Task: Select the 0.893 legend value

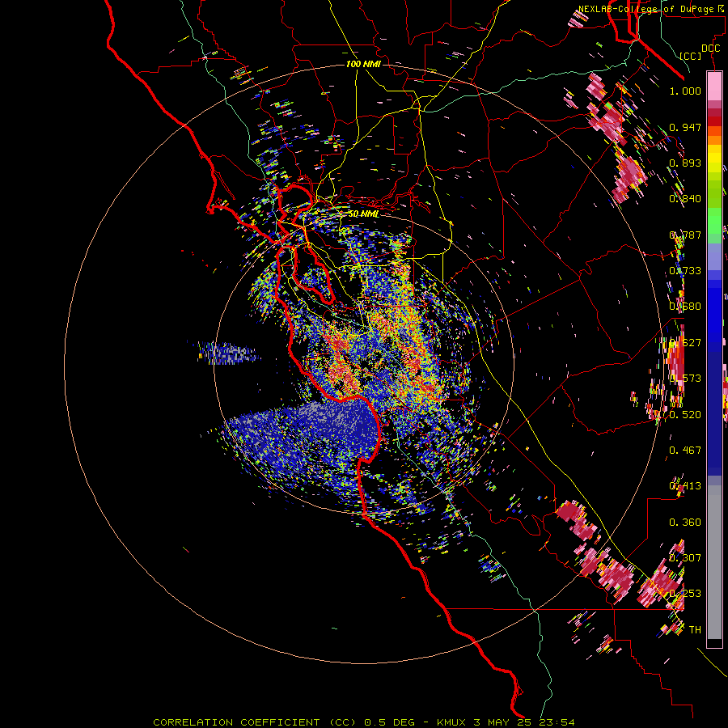Action: 685,163
